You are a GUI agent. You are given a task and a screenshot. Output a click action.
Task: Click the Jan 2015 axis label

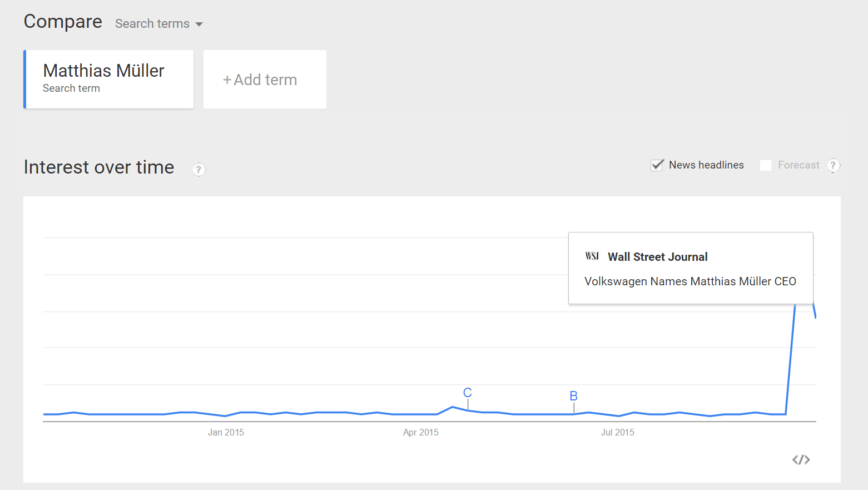(226, 432)
